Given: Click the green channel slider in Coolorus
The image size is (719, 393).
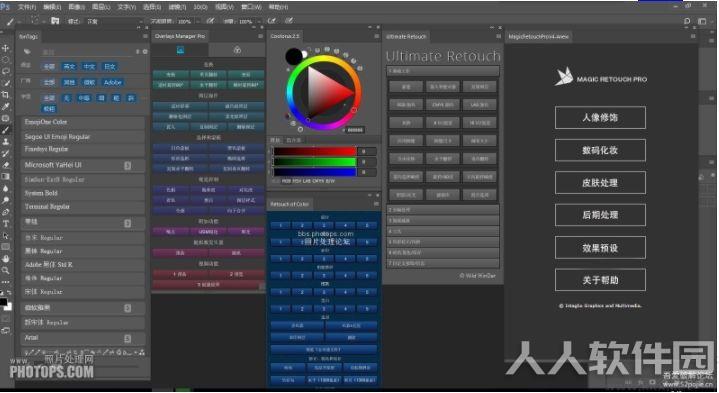Looking at the screenshot, I should 315,162.
